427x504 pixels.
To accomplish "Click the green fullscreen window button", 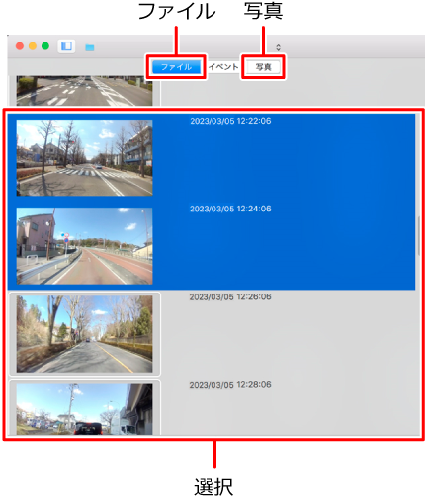I will pos(45,46).
